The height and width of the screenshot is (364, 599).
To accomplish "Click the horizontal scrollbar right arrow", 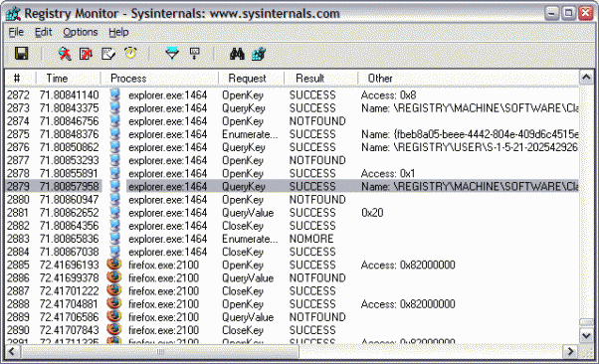I will point(571,351).
